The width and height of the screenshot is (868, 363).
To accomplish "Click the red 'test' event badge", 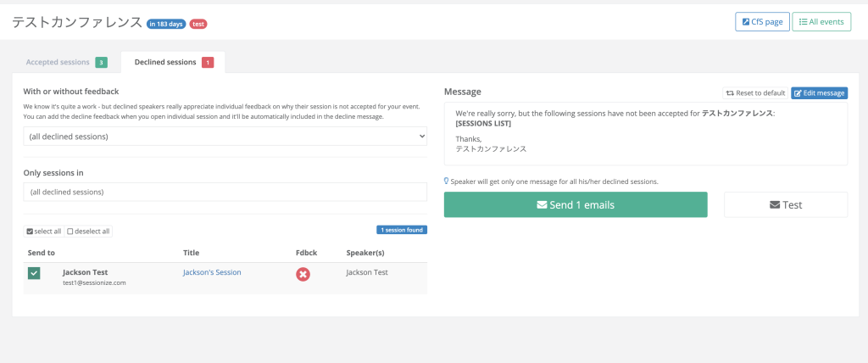I will click(x=198, y=24).
